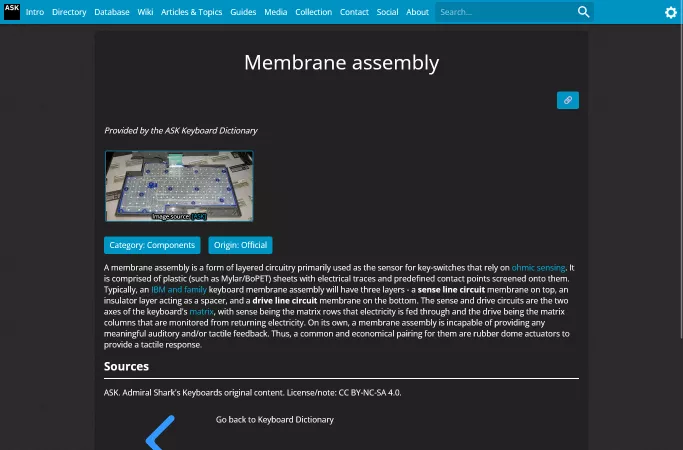Click the Category: Components button

[152, 245]
